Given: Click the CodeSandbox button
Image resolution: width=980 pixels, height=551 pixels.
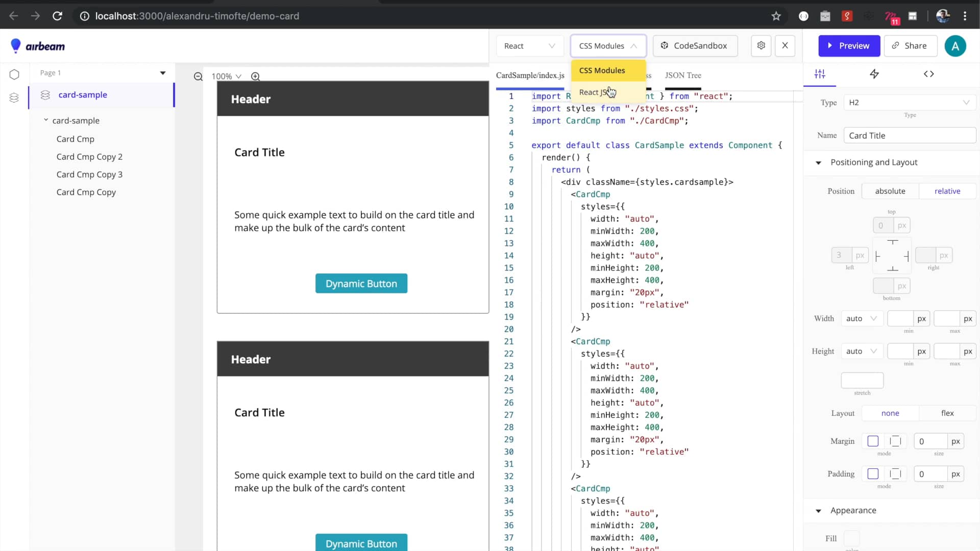Looking at the screenshot, I should (694, 46).
